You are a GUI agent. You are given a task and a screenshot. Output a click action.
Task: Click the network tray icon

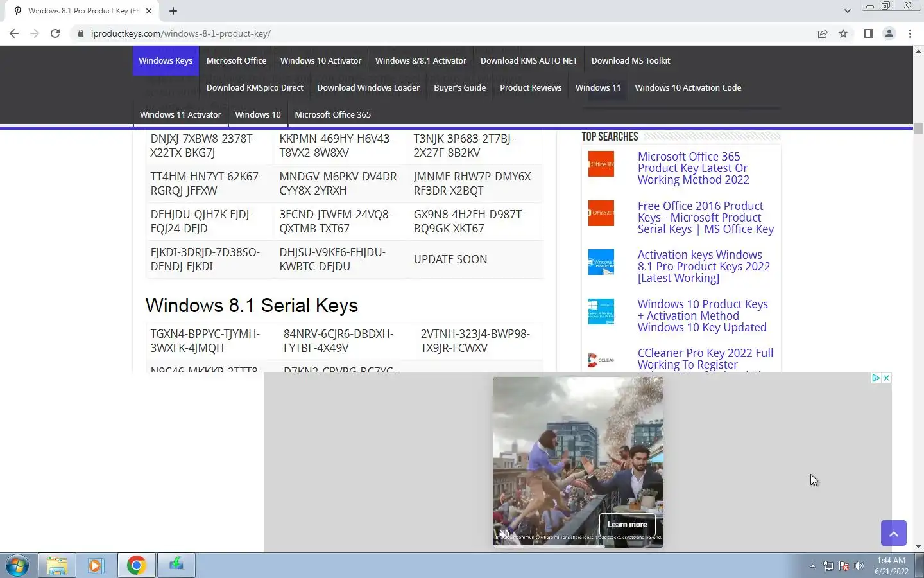point(828,566)
